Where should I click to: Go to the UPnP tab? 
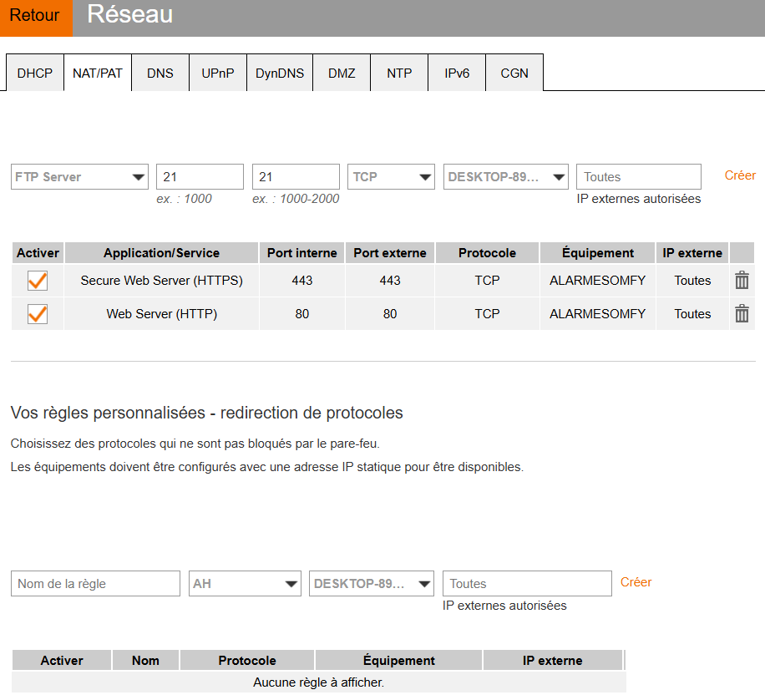point(217,74)
